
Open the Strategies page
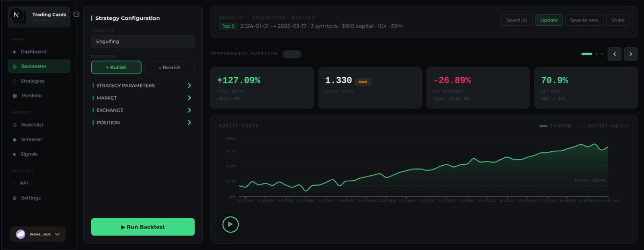point(39,81)
